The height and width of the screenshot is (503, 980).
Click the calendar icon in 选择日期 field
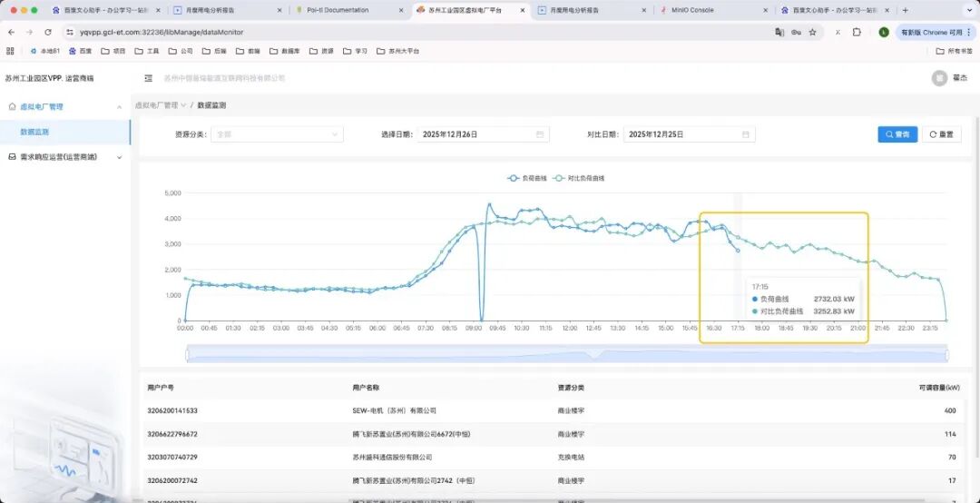point(540,134)
